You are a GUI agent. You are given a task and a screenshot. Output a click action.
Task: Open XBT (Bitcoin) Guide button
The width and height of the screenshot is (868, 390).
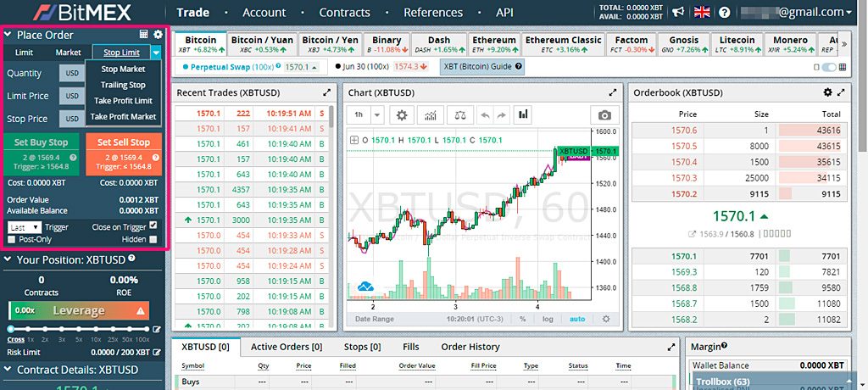point(481,66)
